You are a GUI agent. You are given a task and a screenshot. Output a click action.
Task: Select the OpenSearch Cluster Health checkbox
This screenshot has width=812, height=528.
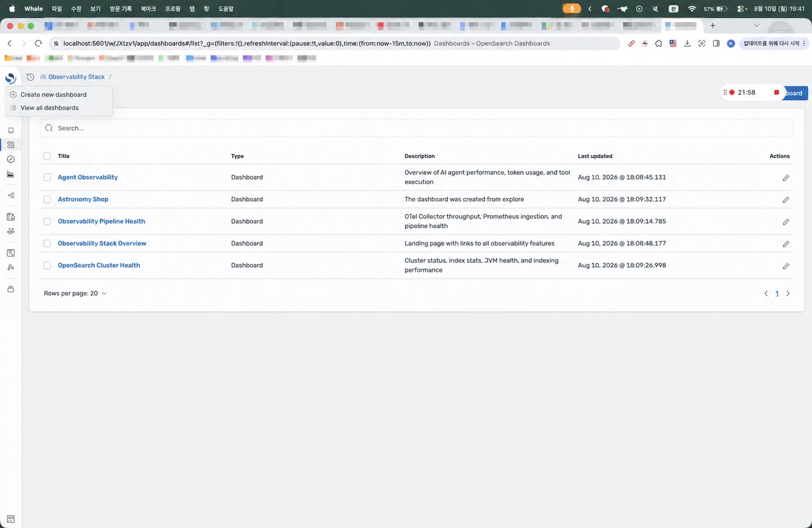[47, 265]
